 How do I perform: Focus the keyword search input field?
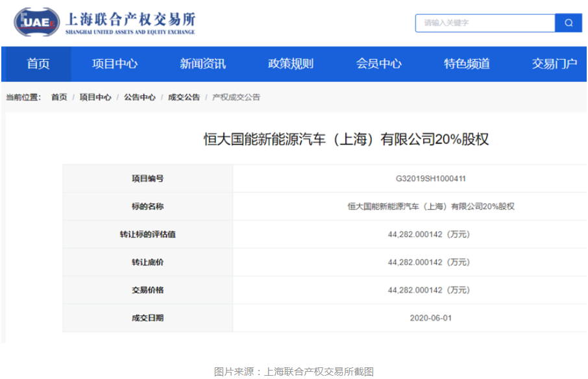pyautogui.click(x=485, y=23)
